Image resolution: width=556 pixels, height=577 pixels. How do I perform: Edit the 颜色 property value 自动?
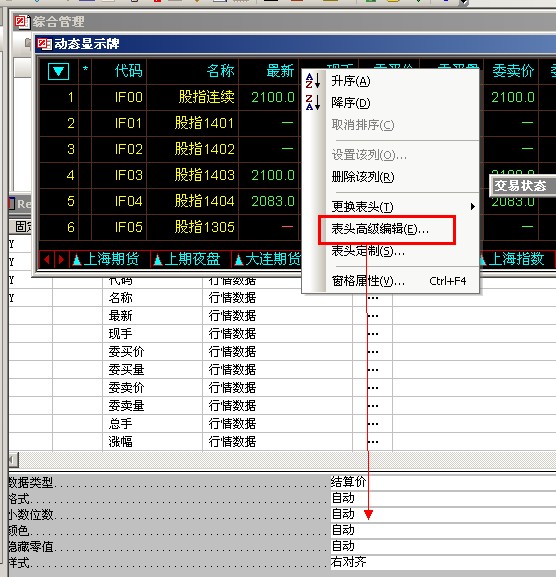pyautogui.click(x=443, y=530)
